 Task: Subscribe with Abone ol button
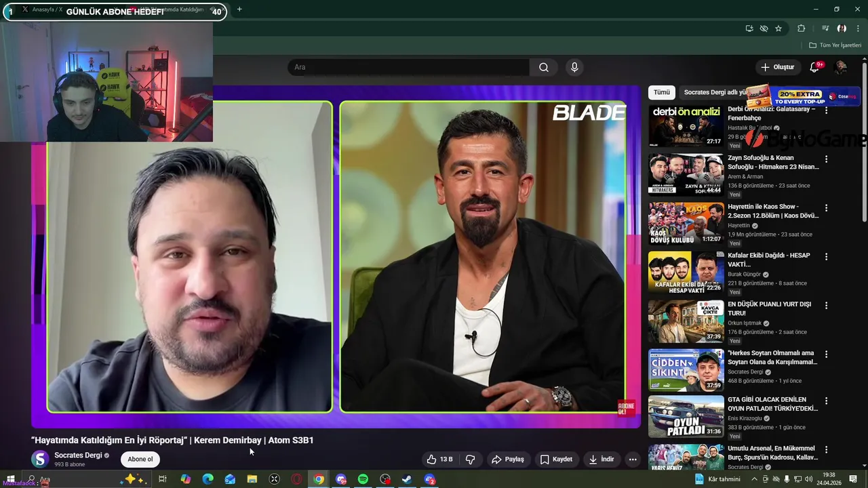(140, 460)
